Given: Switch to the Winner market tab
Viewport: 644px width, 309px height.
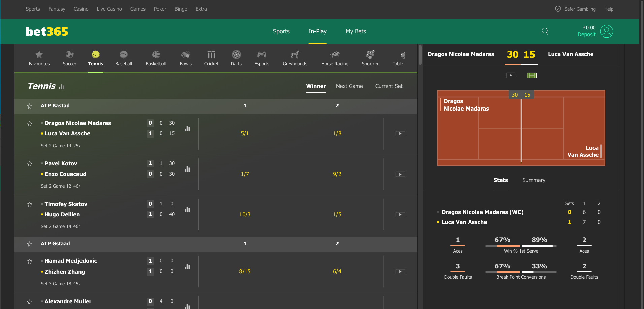Looking at the screenshot, I should (316, 86).
